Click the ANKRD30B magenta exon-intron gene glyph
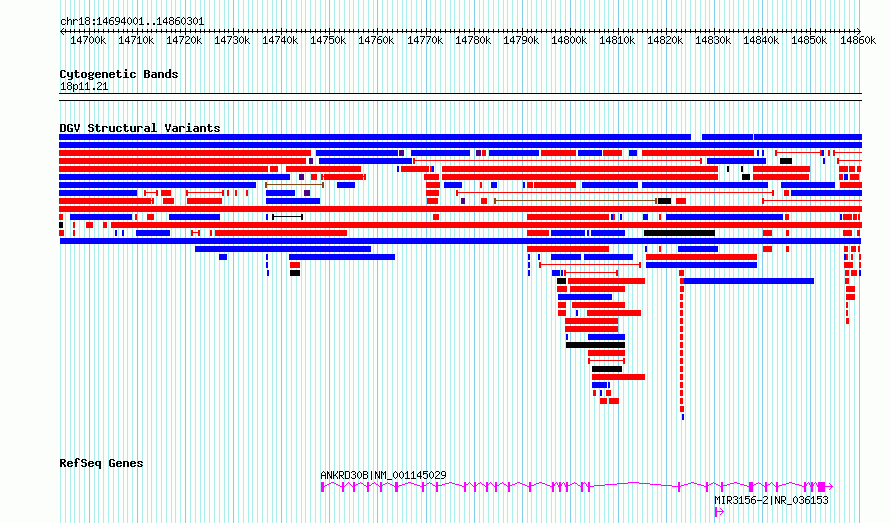The image size is (890, 523). (x=577, y=487)
